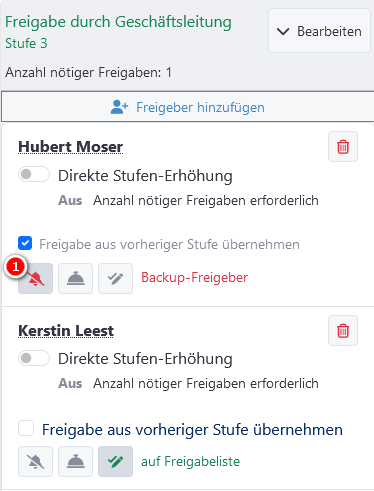Click the service bell icon for Hubert Moser

coord(75,278)
